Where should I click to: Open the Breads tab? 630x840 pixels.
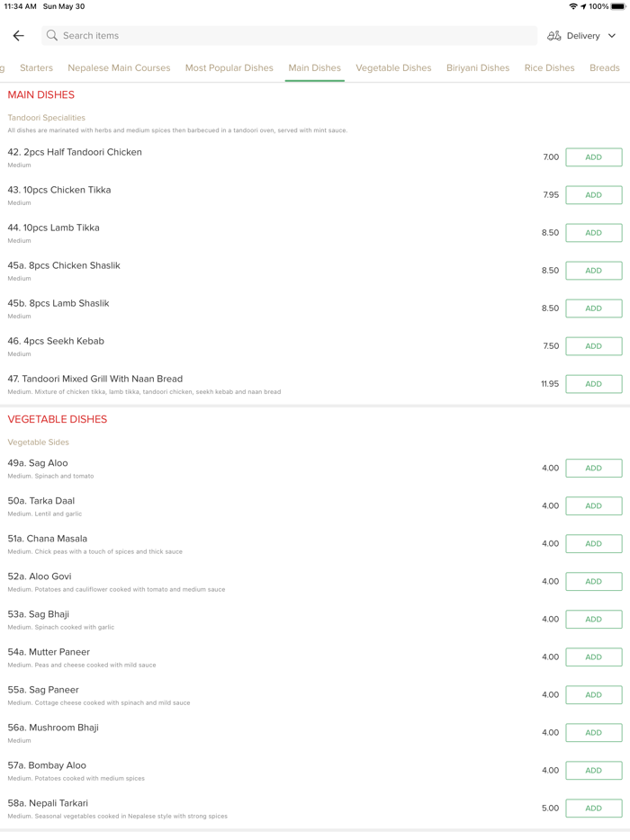point(605,68)
